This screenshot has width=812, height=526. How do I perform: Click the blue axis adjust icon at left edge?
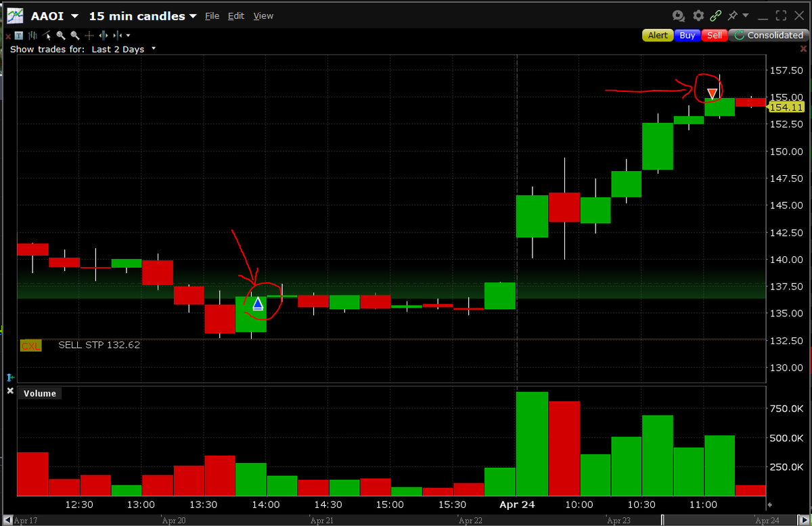[x=9, y=377]
